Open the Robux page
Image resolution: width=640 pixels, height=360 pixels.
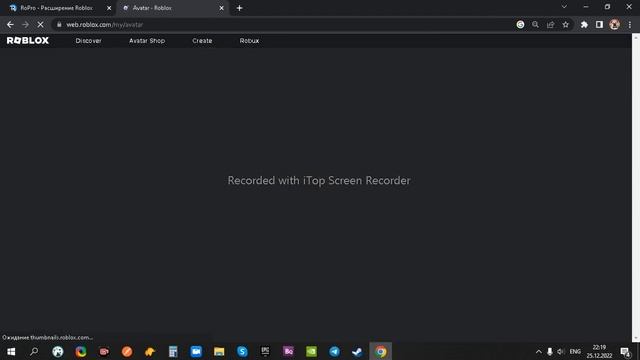(x=249, y=41)
